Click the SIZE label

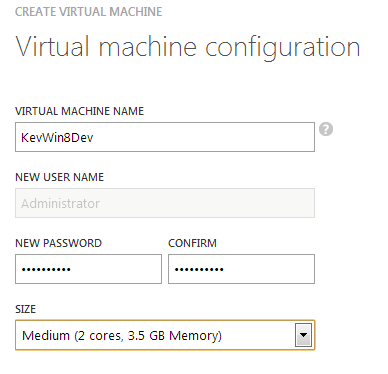[x=25, y=309]
